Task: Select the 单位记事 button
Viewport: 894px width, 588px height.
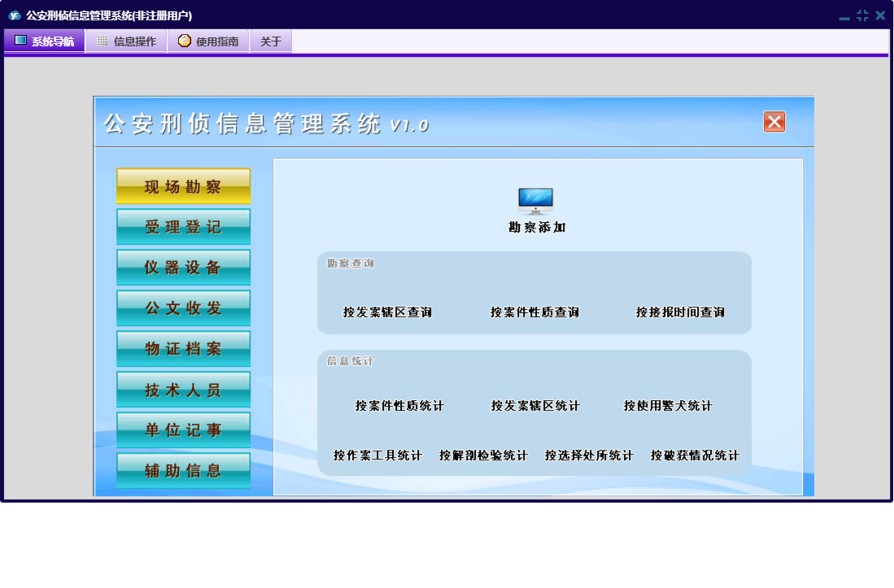Action: [x=183, y=430]
